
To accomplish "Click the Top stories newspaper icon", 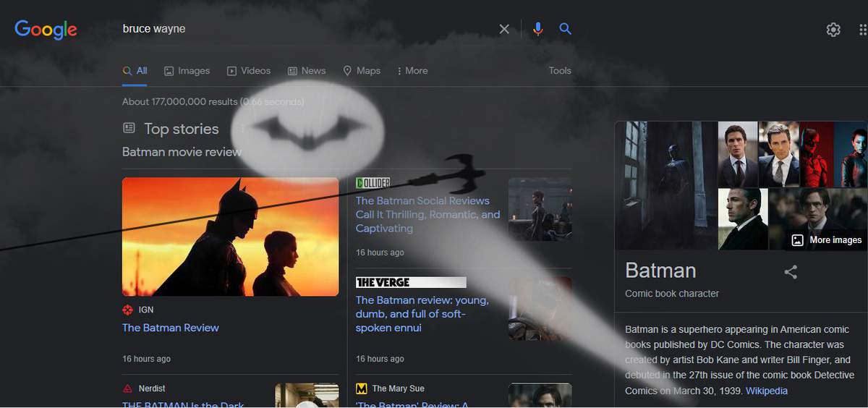I will click(x=129, y=128).
